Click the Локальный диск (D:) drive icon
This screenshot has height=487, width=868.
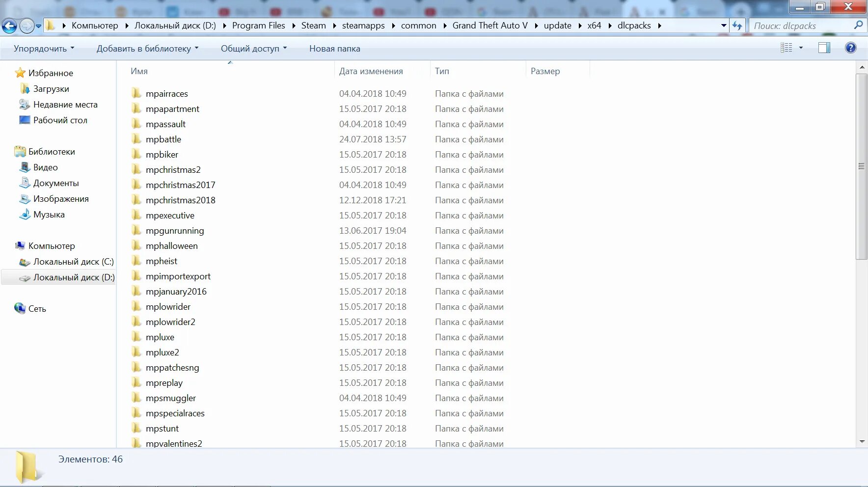tap(25, 278)
